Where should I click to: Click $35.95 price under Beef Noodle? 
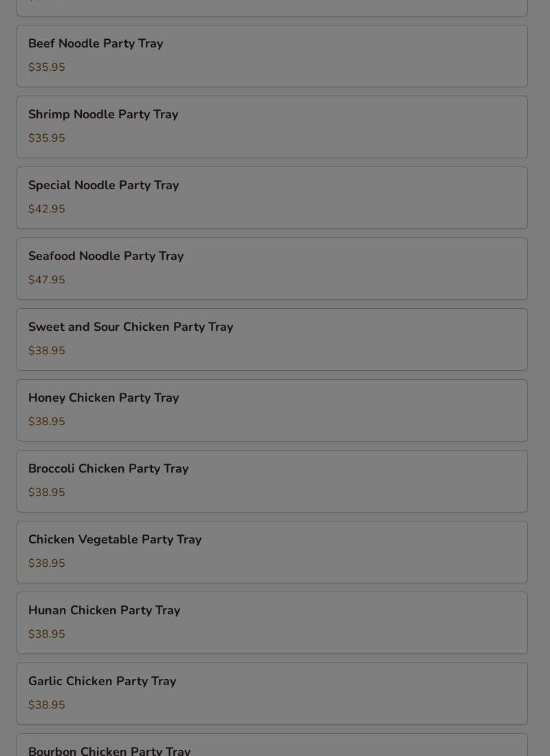[47, 67]
